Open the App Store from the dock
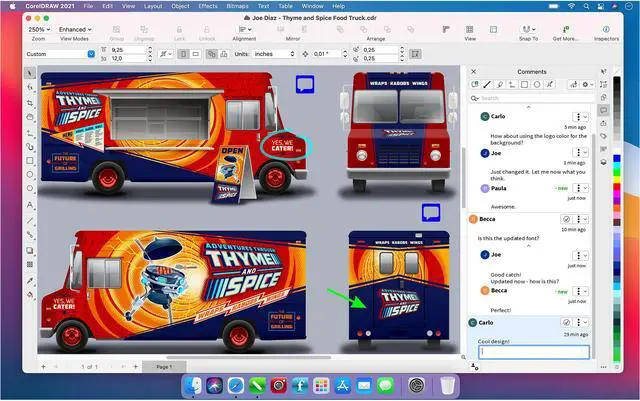The width and height of the screenshot is (640, 401). pos(342,385)
